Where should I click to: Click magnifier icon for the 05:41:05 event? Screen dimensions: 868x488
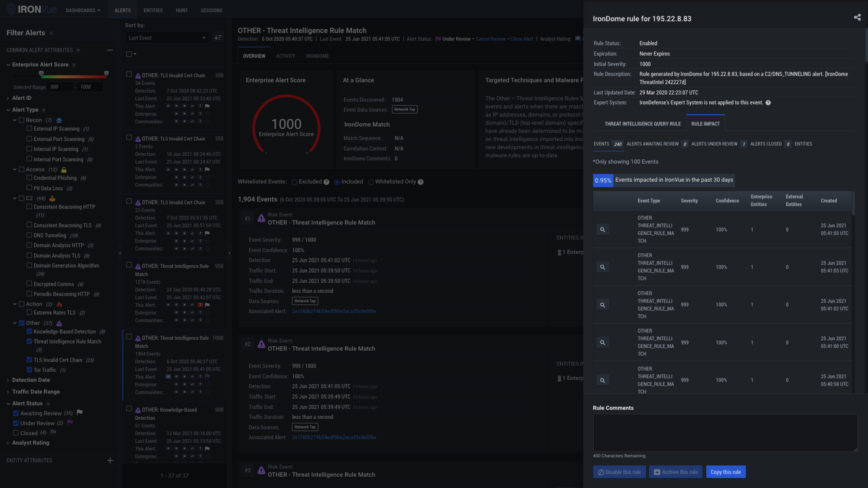[x=602, y=230]
